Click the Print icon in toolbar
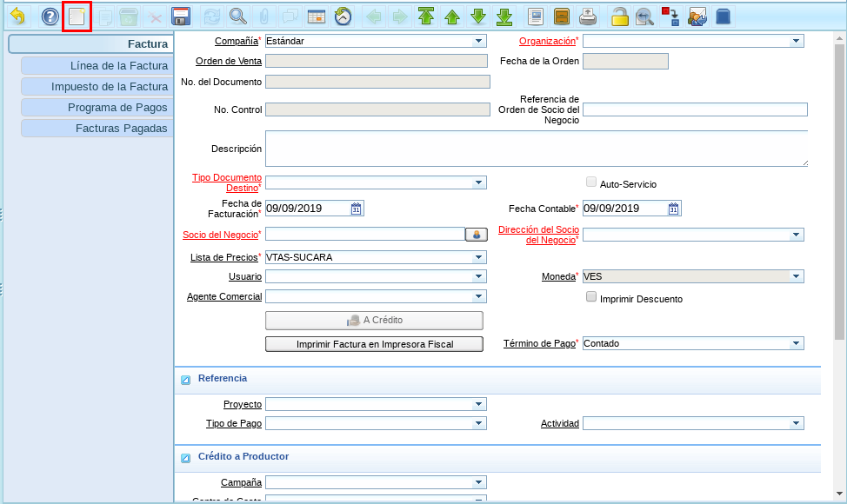Screen dimensions: 847x504 [x=589, y=17]
